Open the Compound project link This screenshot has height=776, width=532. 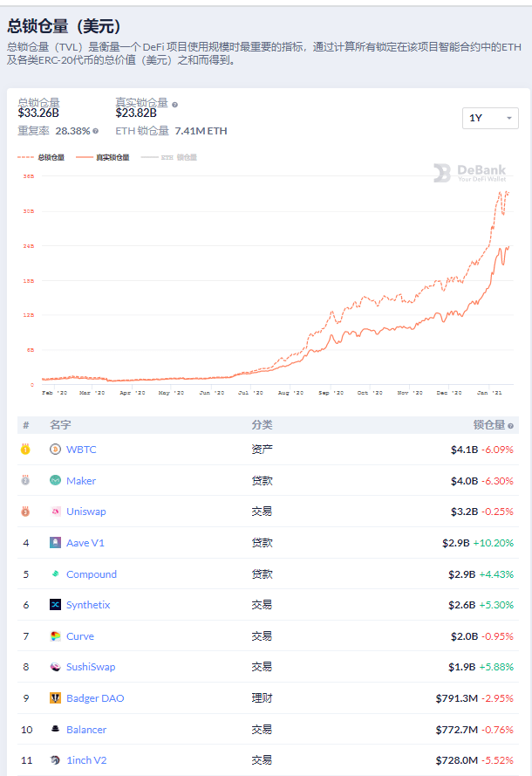click(x=92, y=574)
